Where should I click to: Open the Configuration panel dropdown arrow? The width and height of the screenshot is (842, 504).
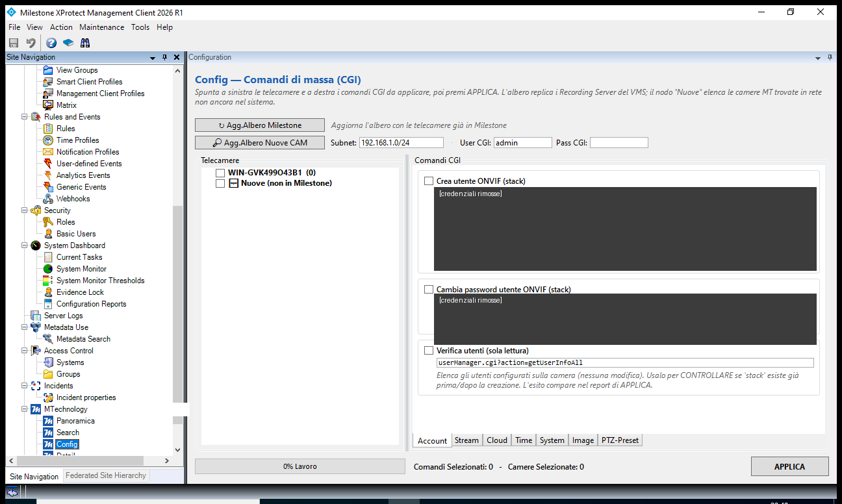[x=818, y=58]
